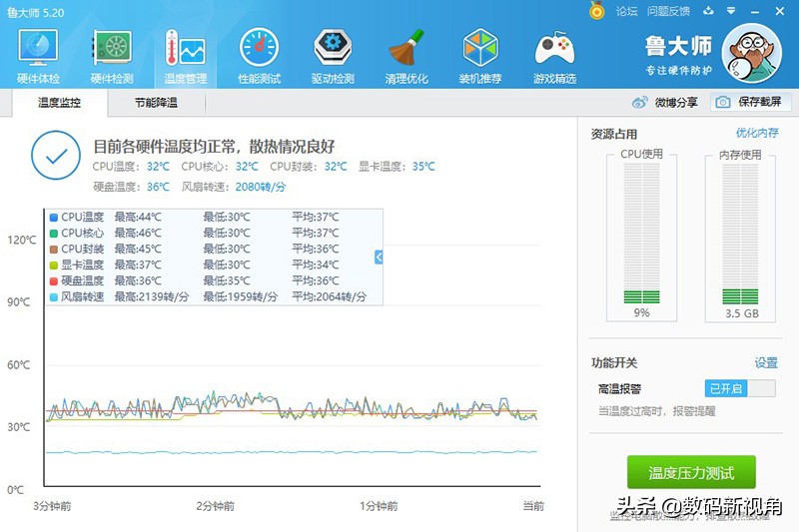Screen dimensions: 799x532
Task: Click the red 硬盘温度 legend swatch
Action: (54, 281)
